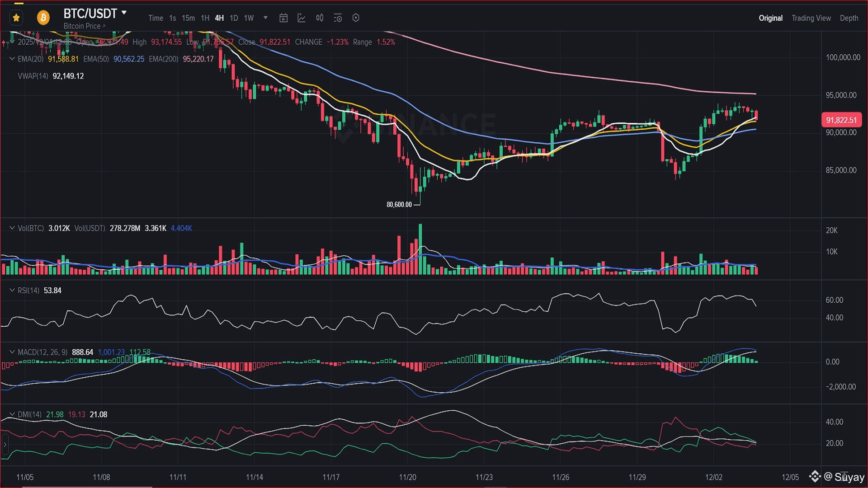Switch to the Trading View tab
868x488 pixels.
pyautogui.click(x=811, y=18)
